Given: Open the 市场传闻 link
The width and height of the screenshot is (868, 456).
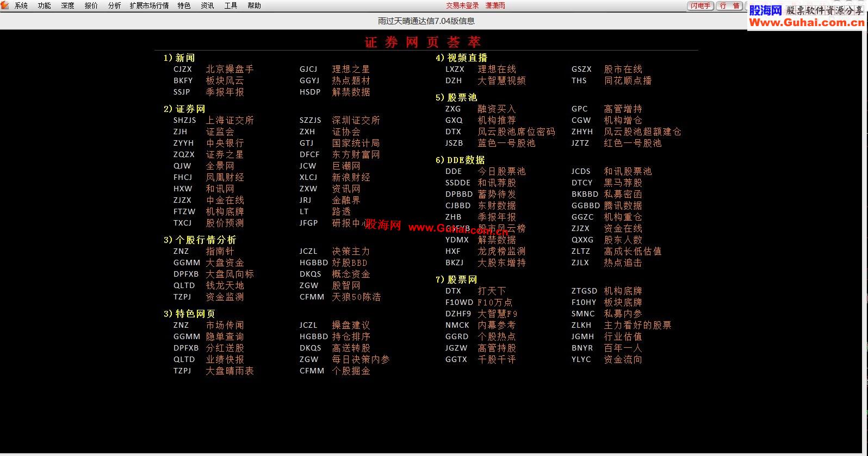Looking at the screenshot, I should [x=225, y=325].
